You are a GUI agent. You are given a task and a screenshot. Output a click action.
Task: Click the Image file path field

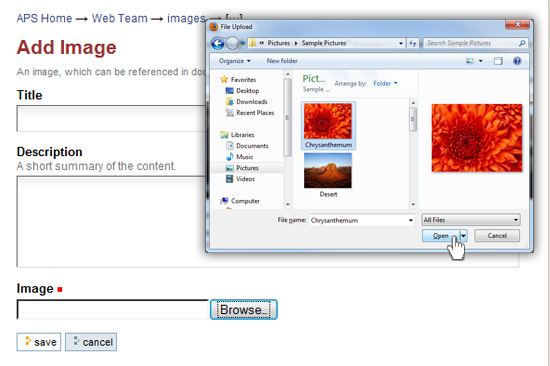113,310
